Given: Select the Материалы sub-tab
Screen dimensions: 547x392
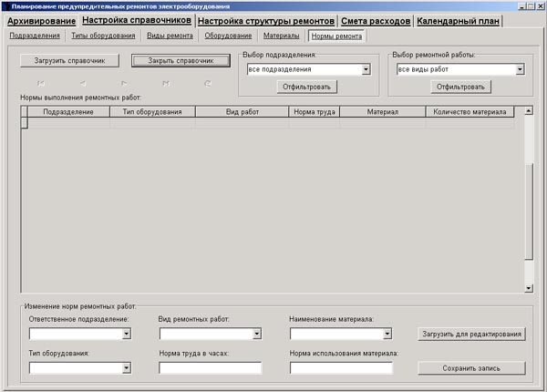Looking at the screenshot, I should [x=281, y=36].
